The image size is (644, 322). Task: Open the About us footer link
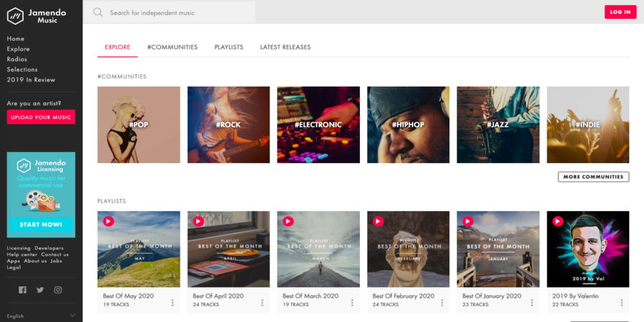pos(35,260)
